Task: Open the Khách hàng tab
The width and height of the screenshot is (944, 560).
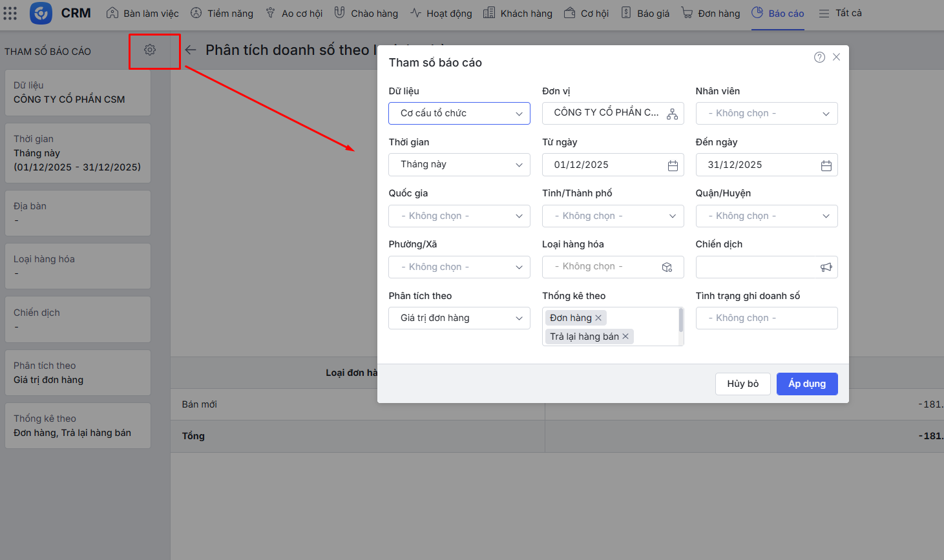Action: (x=518, y=14)
